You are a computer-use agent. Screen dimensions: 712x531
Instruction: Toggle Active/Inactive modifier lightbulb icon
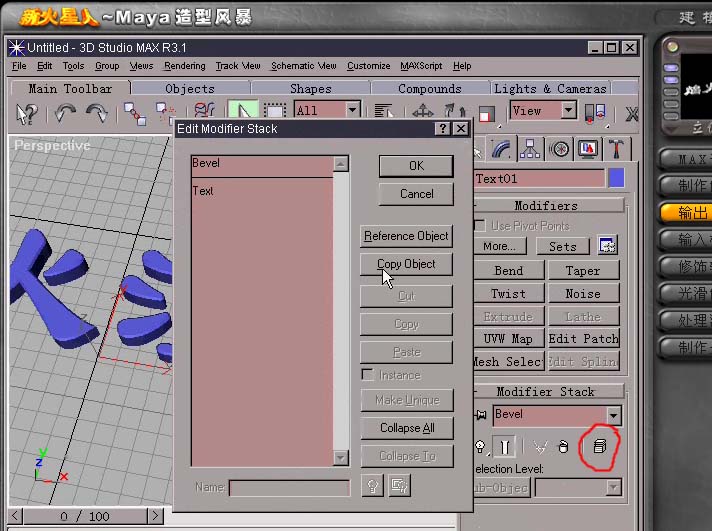480,447
